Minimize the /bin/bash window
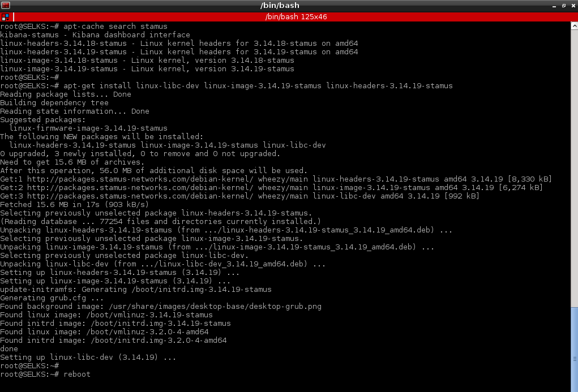This screenshot has width=578, height=392. [554, 6]
